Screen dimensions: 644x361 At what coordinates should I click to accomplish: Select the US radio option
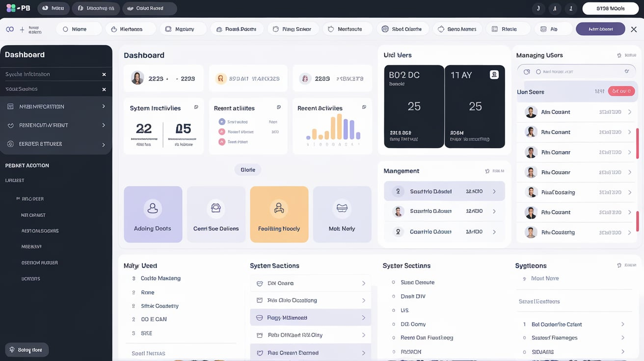(393, 310)
